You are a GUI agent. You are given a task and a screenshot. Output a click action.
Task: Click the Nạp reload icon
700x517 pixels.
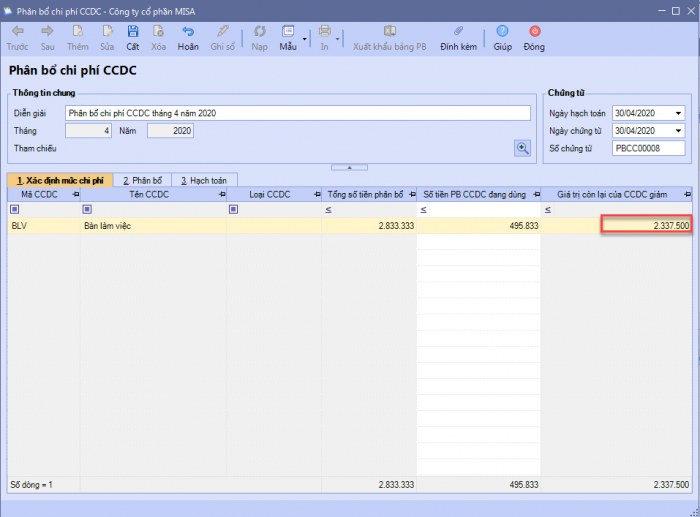pyautogui.click(x=260, y=32)
